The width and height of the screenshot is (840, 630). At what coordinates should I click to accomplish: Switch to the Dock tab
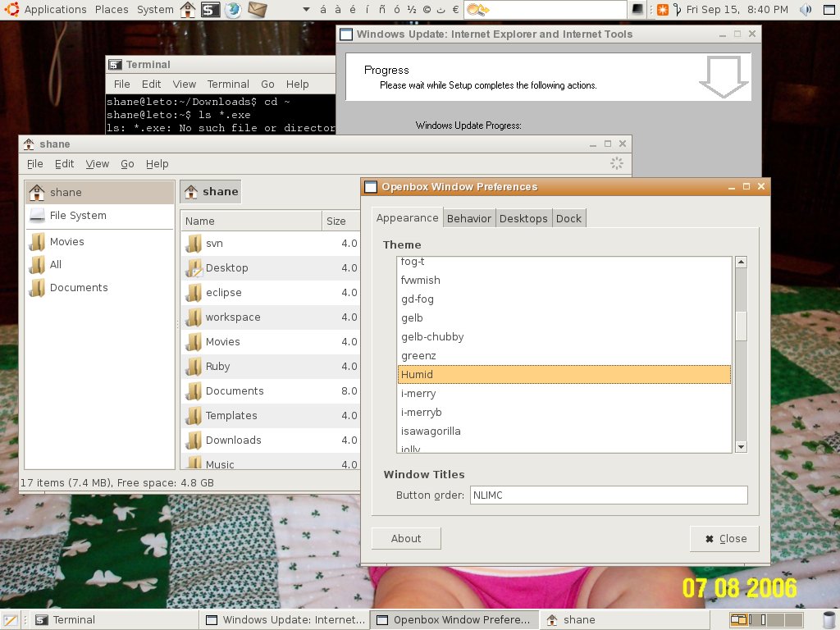point(568,218)
